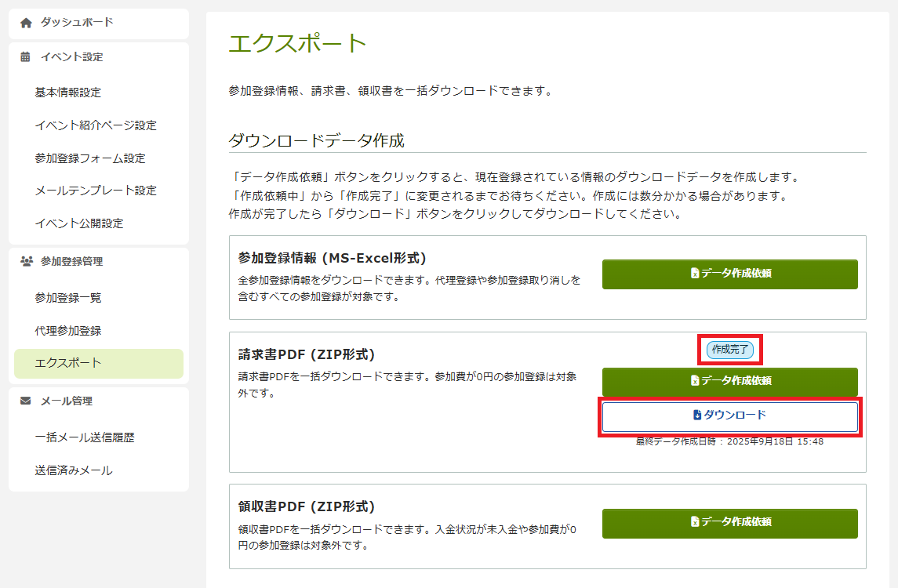
Task: Navigate to 参加登録一覧
Action: [x=68, y=298]
